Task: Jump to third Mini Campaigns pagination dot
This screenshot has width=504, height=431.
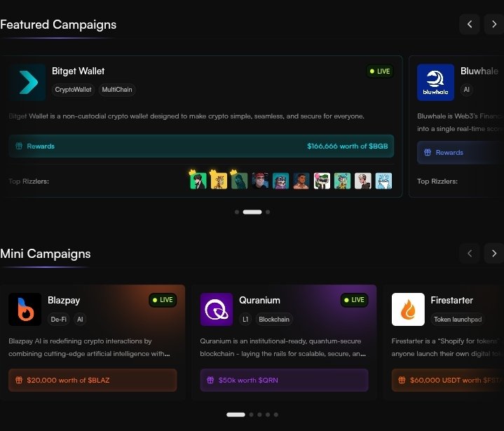Action: pyautogui.click(x=259, y=415)
